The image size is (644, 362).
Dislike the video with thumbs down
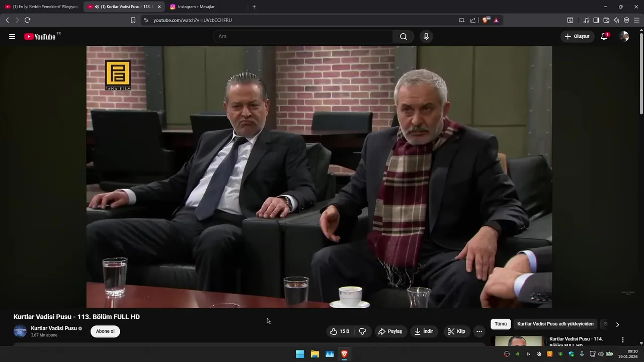pyautogui.click(x=362, y=331)
